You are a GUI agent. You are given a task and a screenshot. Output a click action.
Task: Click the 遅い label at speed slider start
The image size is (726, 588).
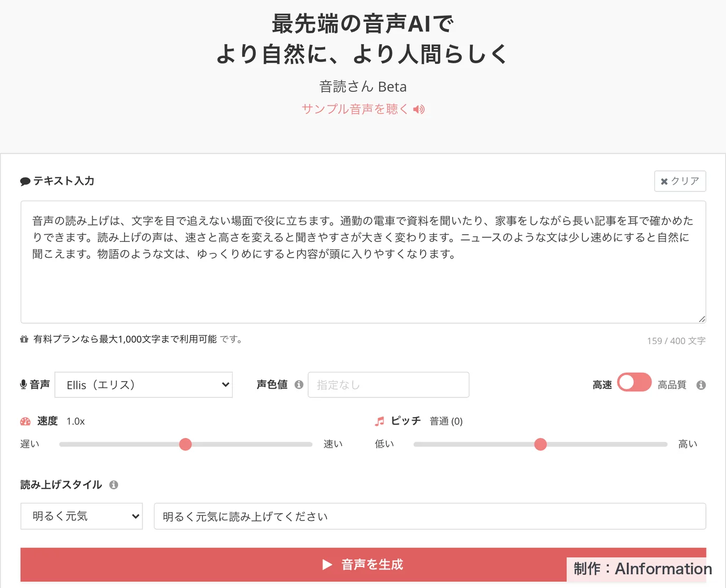pyautogui.click(x=30, y=444)
